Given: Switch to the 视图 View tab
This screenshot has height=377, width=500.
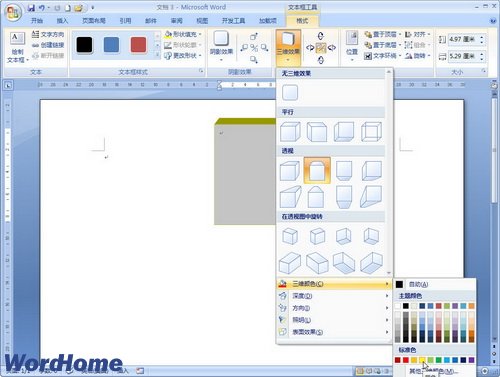Looking at the screenshot, I should pyautogui.click(x=202, y=21).
